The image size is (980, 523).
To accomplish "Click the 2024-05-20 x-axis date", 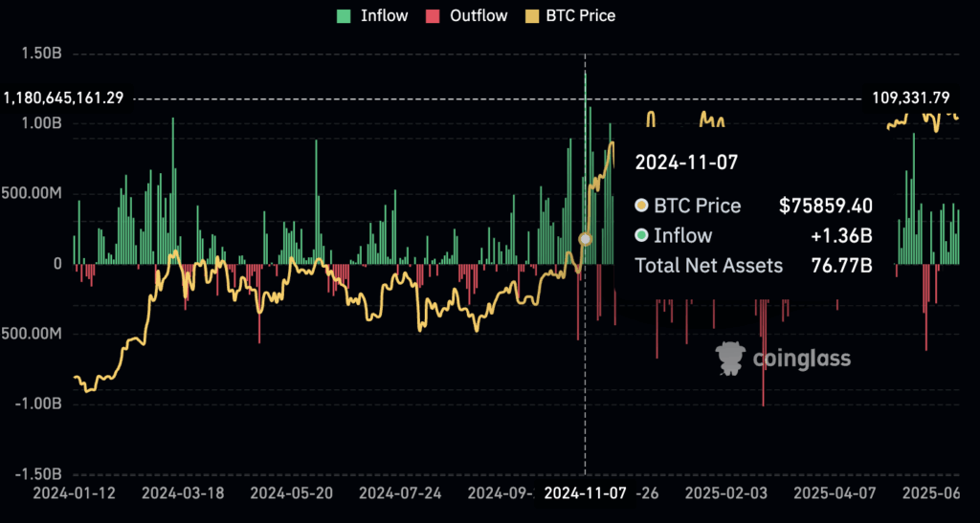I will tap(292, 493).
